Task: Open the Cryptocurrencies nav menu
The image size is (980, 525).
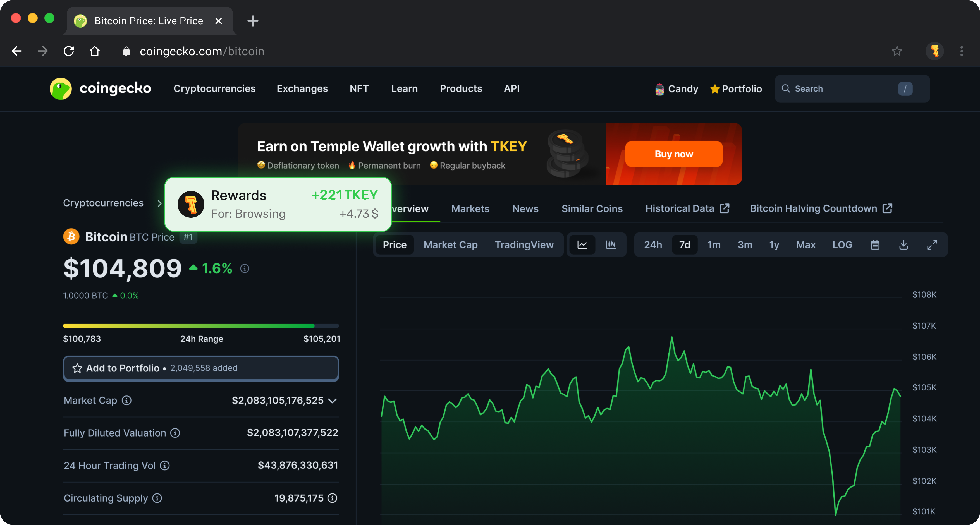Action: coord(214,89)
